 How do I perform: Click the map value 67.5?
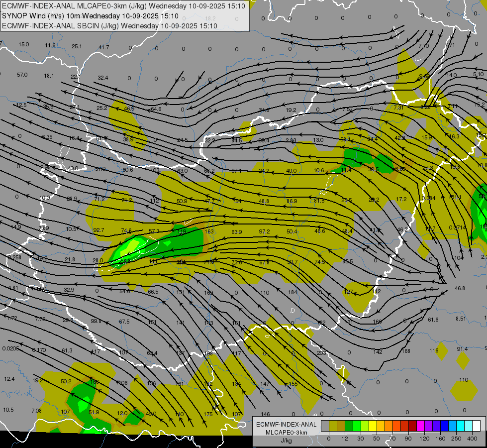pos(124,322)
